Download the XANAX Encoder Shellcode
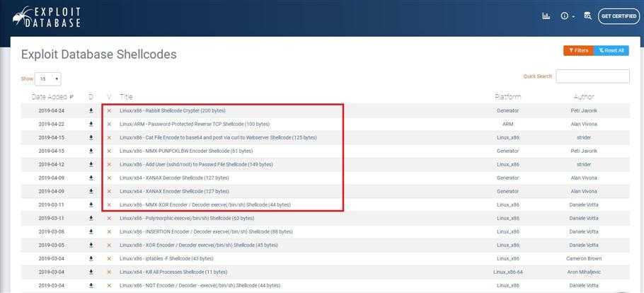Screen dimensions: 644x293 (91, 191)
